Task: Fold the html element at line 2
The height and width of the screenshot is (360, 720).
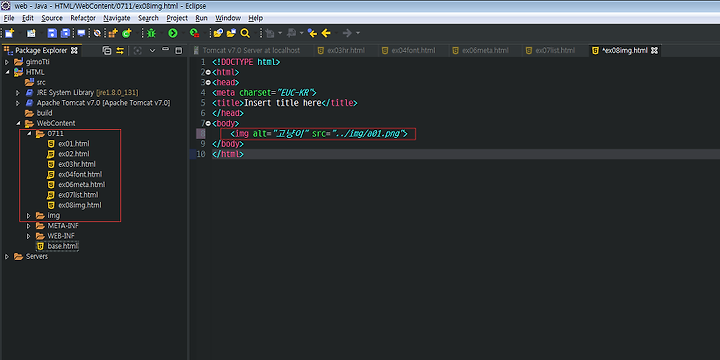Action: click(208, 72)
